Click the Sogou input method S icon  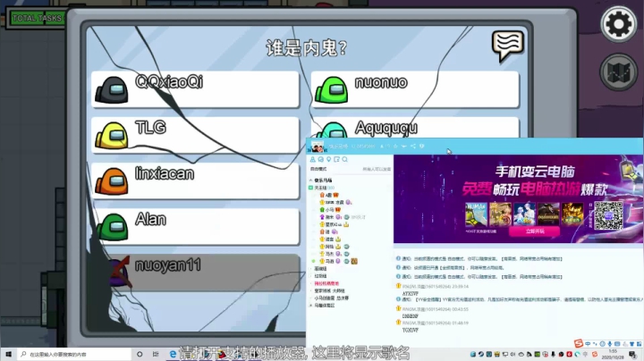coord(579,343)
